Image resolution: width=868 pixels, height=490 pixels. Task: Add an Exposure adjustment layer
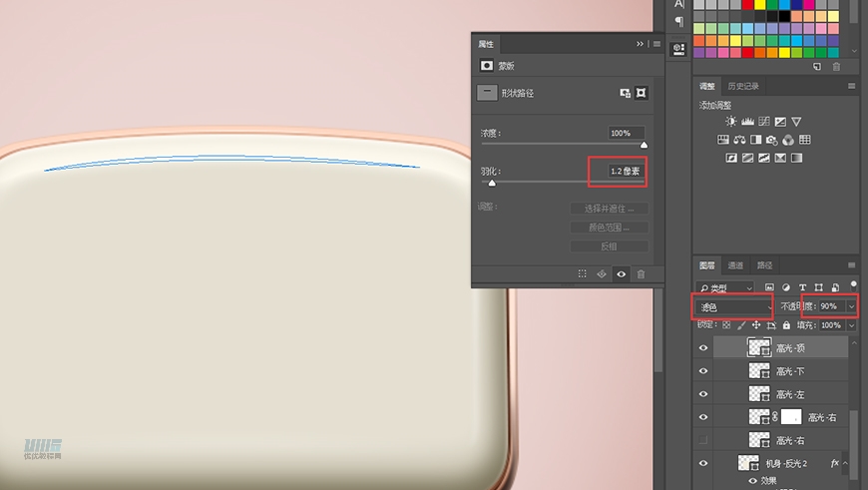[780, 122]
